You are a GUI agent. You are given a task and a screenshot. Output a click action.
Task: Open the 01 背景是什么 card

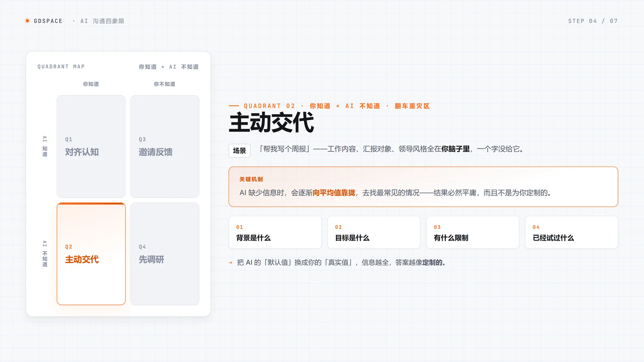click(x=275, y=232)
